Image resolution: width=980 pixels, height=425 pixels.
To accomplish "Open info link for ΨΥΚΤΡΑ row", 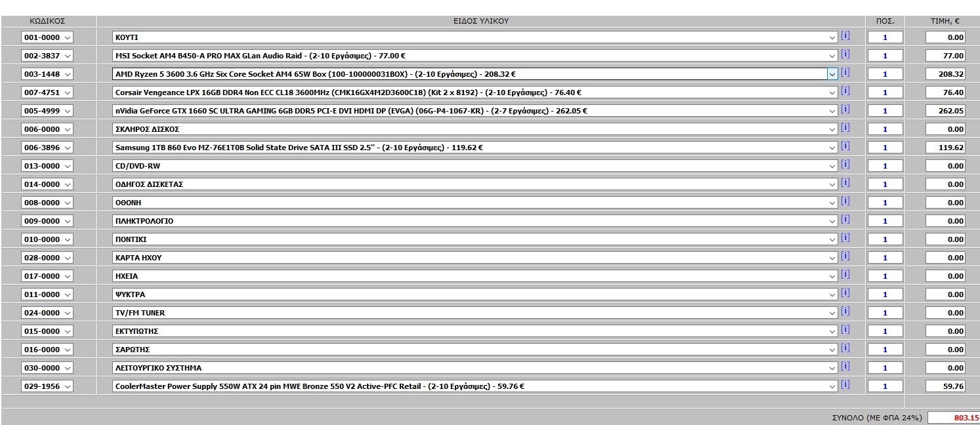I will coord(845,293).
